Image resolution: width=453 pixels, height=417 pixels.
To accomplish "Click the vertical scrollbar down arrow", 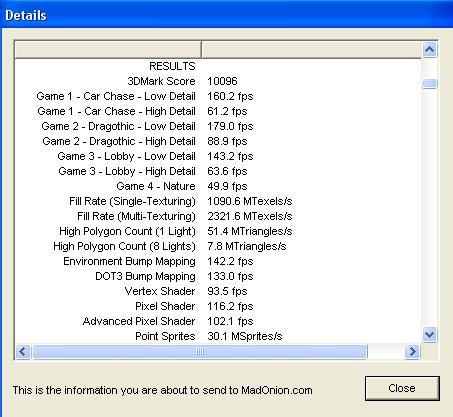I will (430, 334).
